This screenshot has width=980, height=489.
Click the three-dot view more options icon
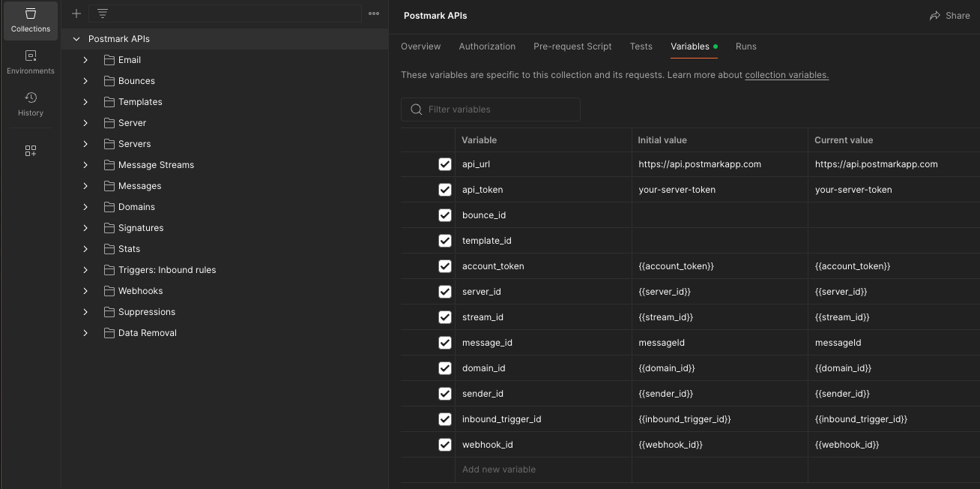374,13
